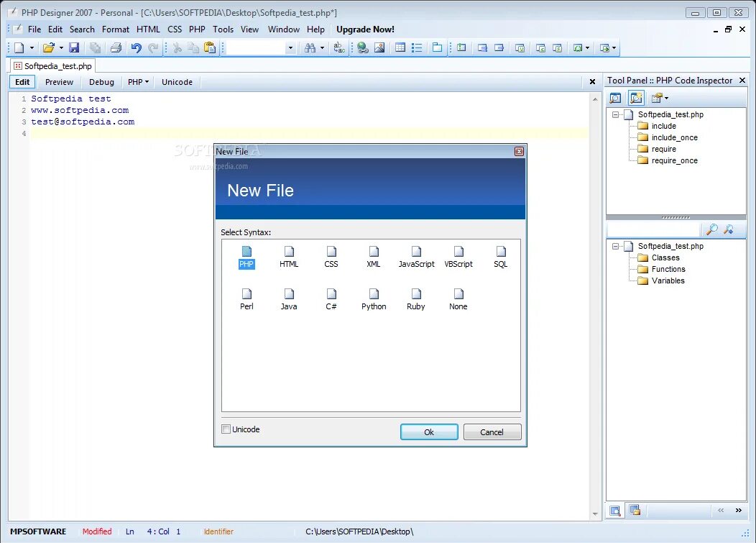
Task: Click the Insert hyperlink globe icon
Action: pyautogui.click(x=363, y=47)
